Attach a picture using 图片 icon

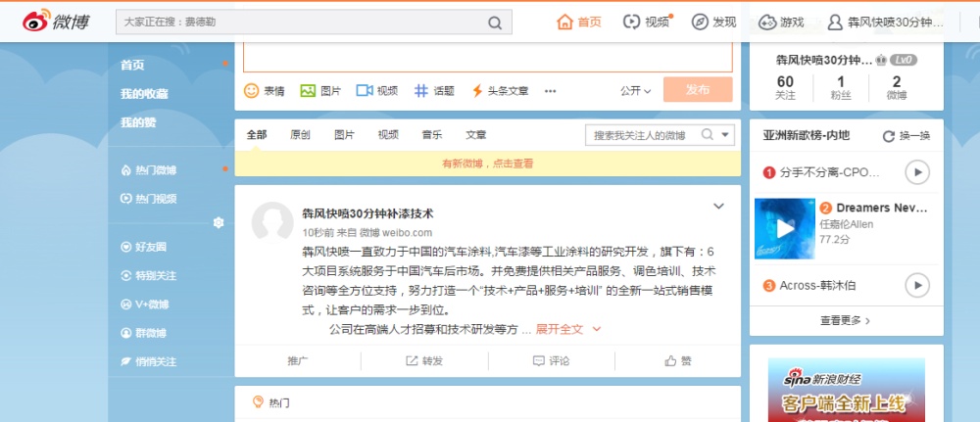click(308, 90)
